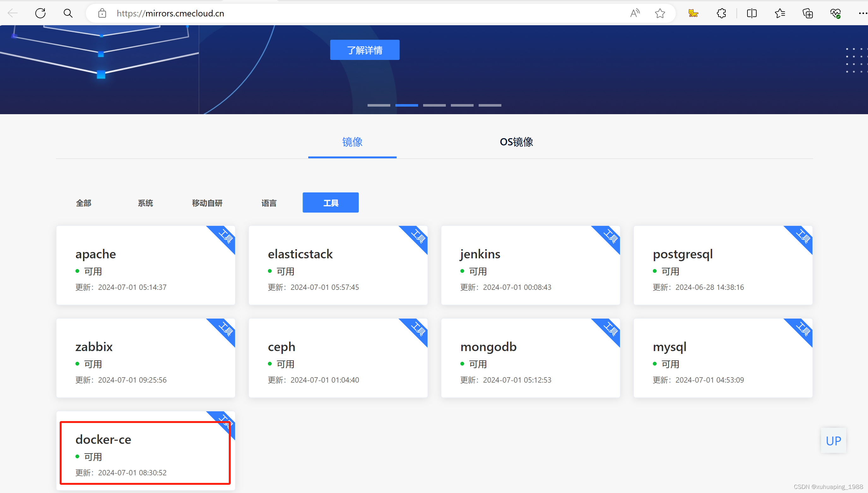Jump to the third carousel indicator

tap(434, 105)
